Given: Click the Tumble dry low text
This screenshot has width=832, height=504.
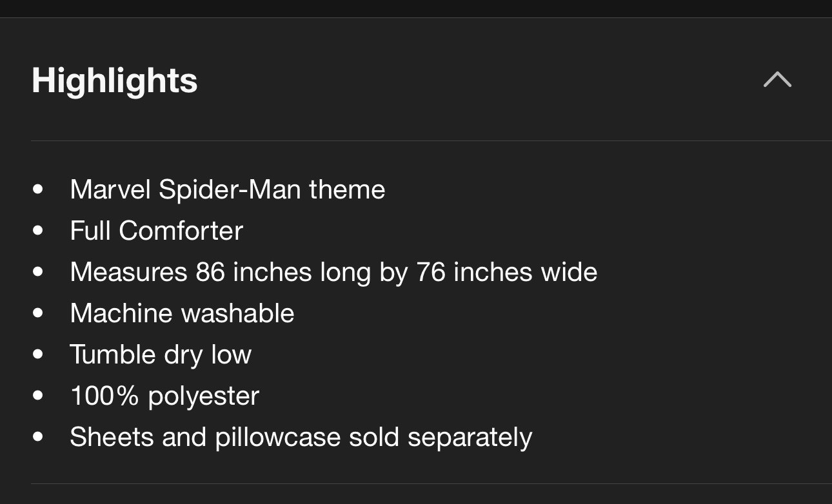Looking at the screenshot, I should [161, 354].
